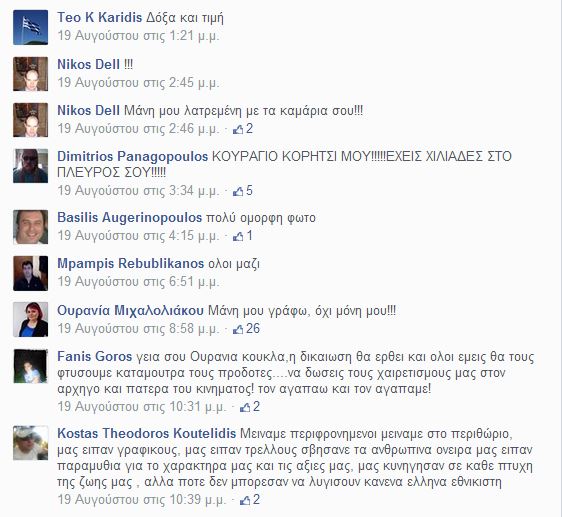Click the like icon on Nikos Dell's second comment
Viewport: 562px width, 517px height.
pyautogui.click(x=238, y=129)
